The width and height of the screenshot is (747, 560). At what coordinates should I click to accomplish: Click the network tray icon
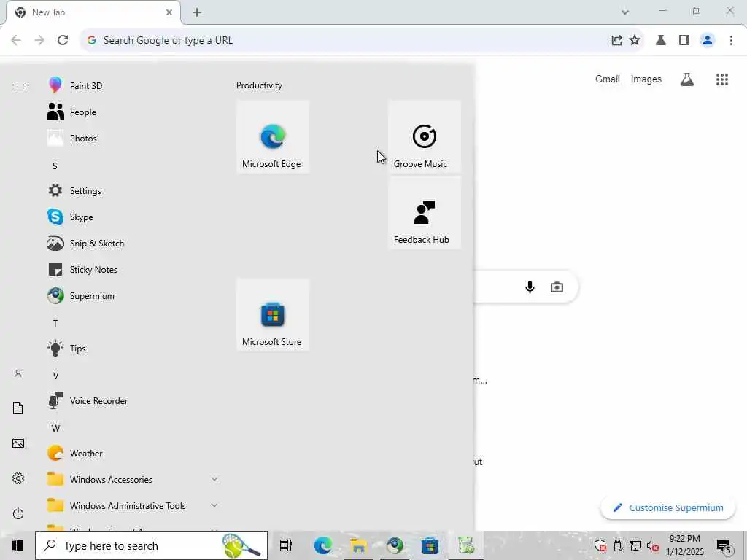coord(635,545)
